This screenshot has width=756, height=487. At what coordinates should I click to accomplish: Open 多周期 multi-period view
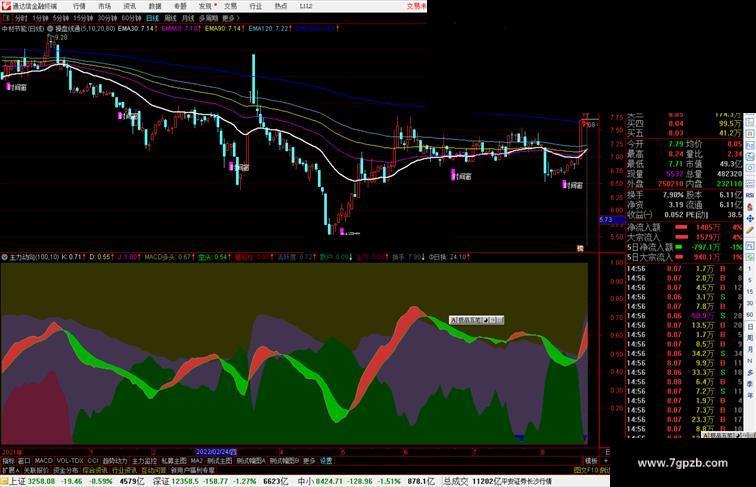pyautogui.click(x=208, y=18)
